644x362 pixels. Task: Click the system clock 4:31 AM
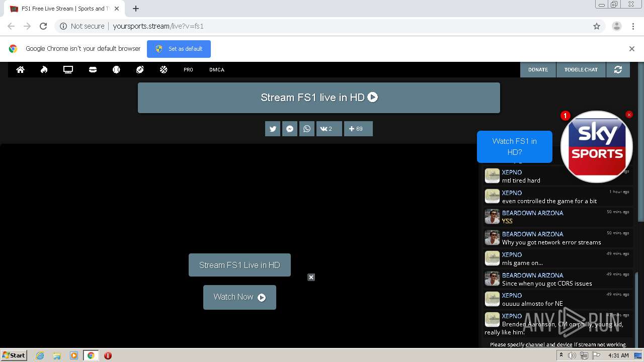click(618, 355)
